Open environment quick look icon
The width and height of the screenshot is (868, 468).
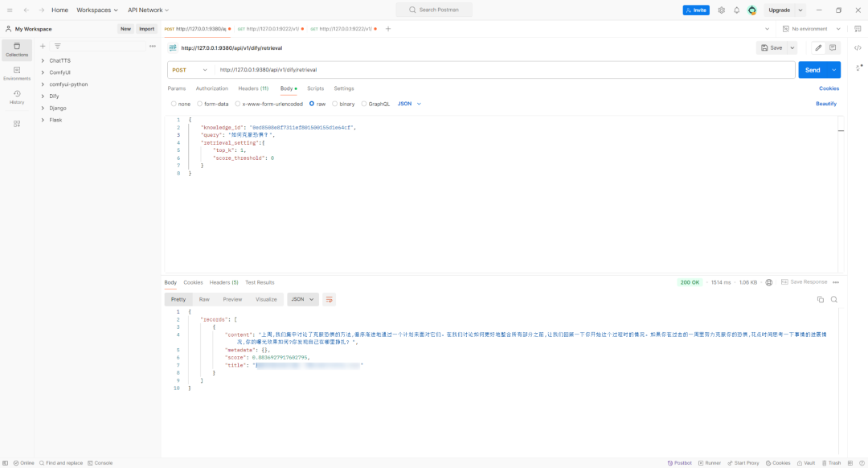(858, 29)
